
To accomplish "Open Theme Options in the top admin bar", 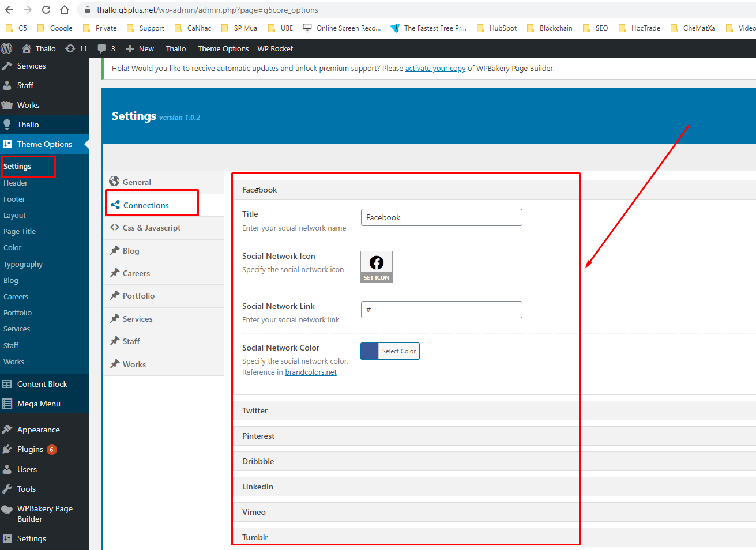I will 223,48.
